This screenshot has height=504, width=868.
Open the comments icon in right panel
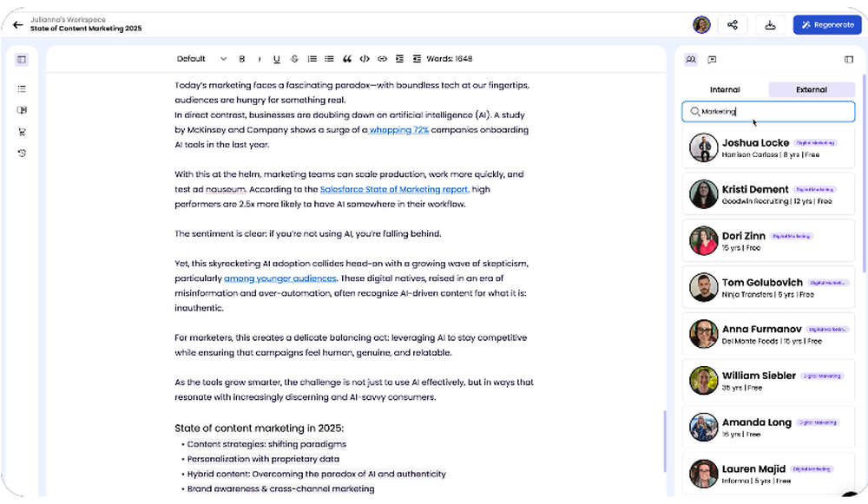coord(712,59)
